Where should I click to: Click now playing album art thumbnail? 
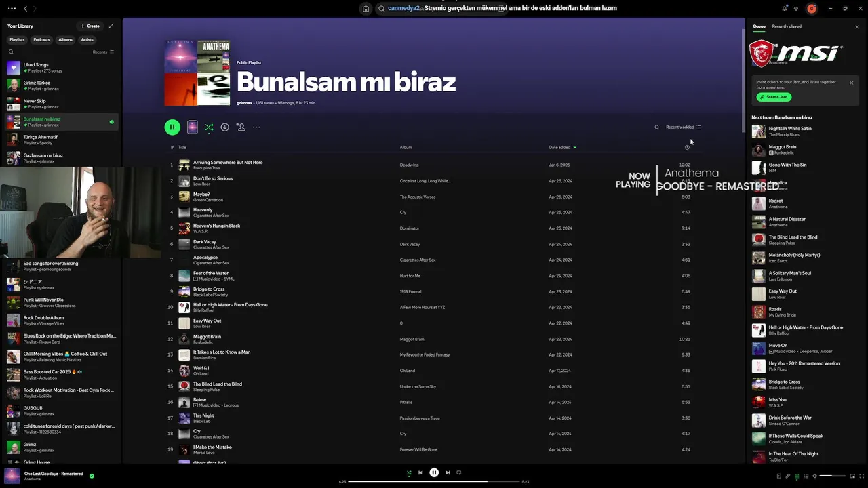[12, 476]
